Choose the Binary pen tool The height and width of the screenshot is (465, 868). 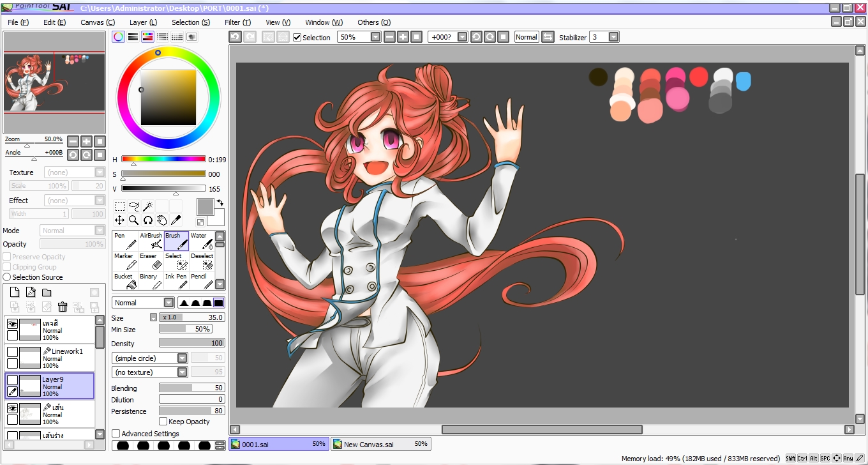[151, 281]
